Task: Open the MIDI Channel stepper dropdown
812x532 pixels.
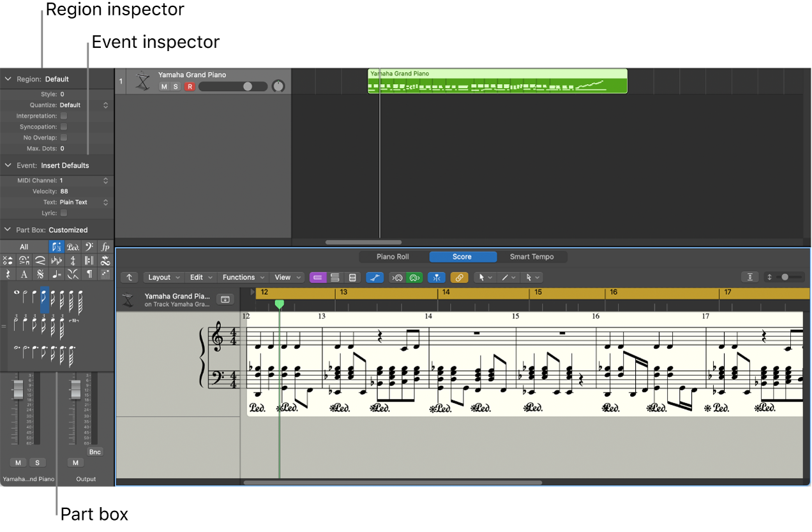Action: [x=105, y=180]
